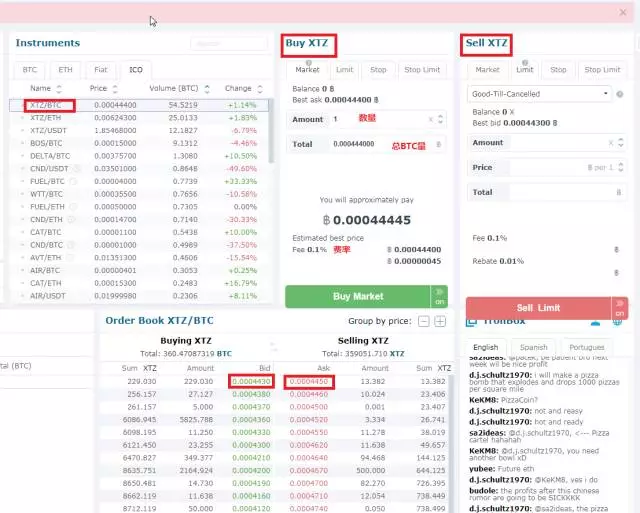Open the Good-Till-Cancelled dropdown
This screenshot has height=513, width=640.
[x=539, y=94]
